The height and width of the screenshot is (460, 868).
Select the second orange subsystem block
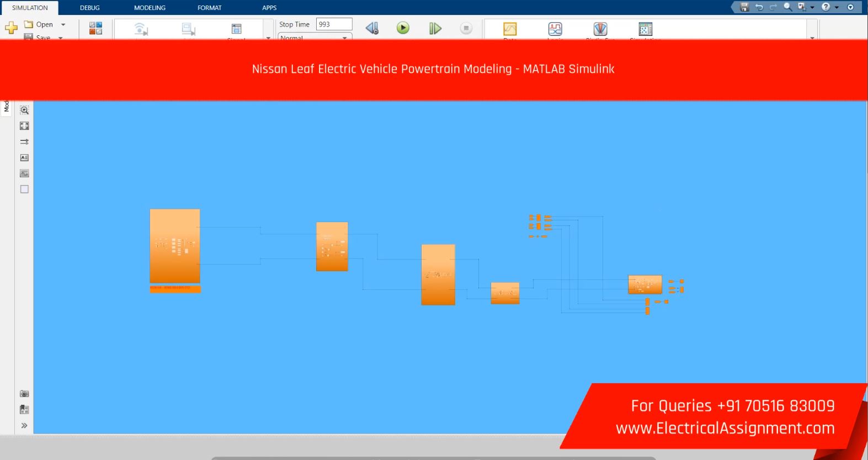coord(332,246)
